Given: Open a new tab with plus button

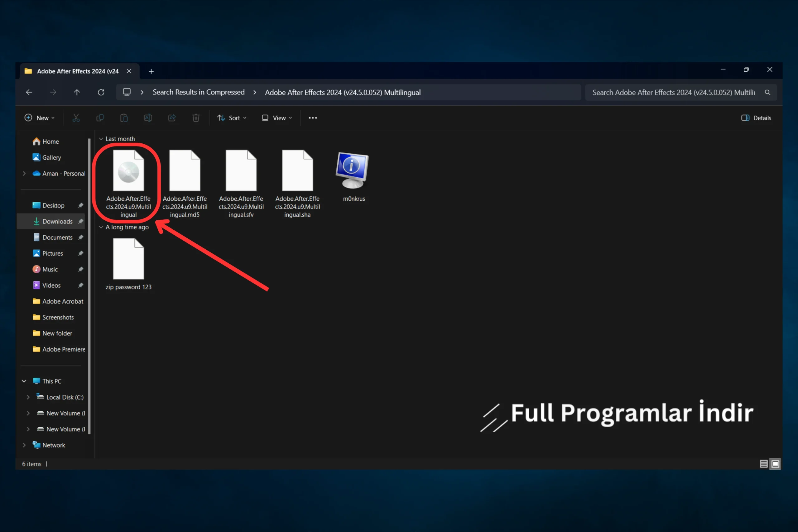Looking at the screenshot, I should pyautogui.click(x=151, y=71).
